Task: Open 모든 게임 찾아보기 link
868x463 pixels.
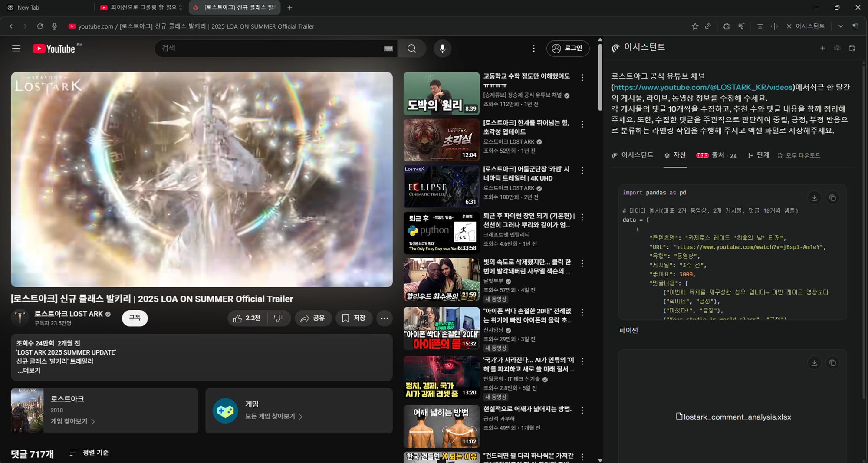Action: [x=274, y=416]
